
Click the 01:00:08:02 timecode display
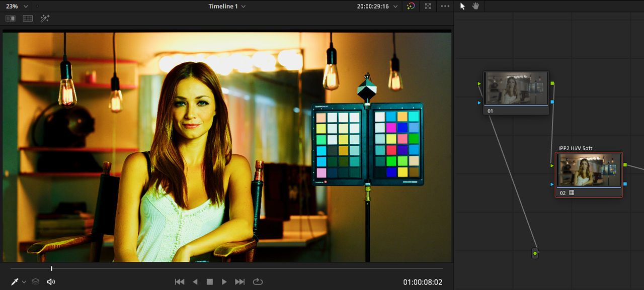(x=423, y=282)
